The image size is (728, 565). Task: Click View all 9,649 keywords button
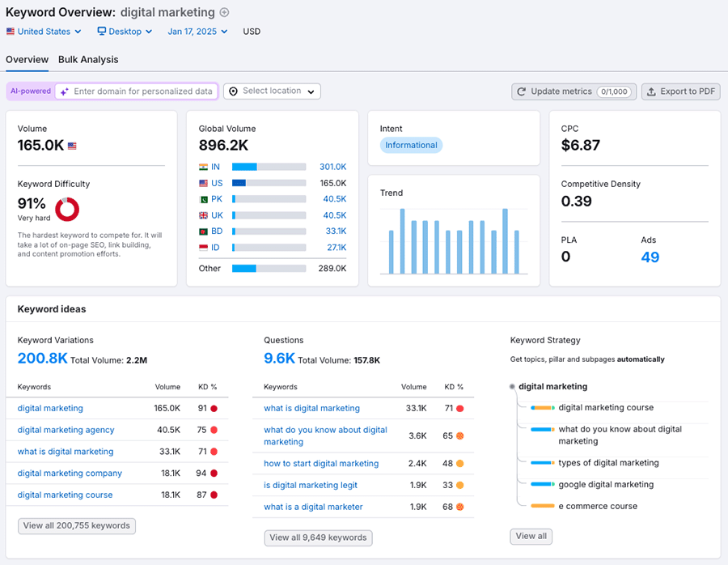(319, 538)
